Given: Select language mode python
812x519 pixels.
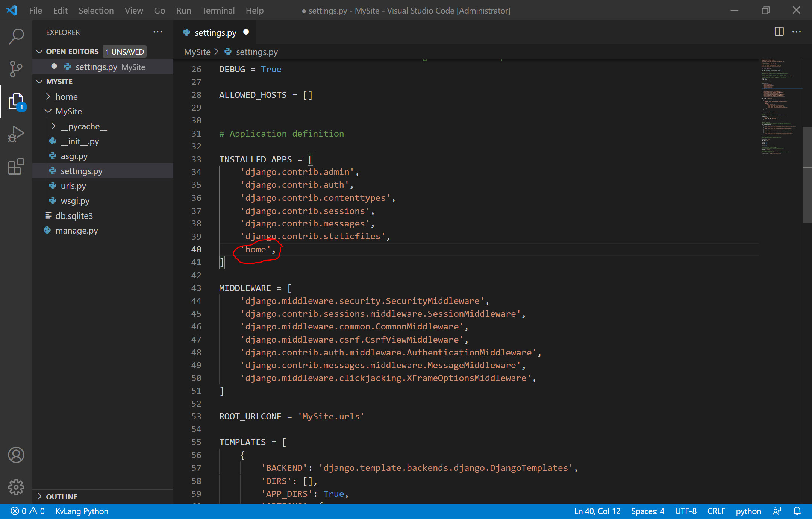Looking at the screenshot, I should click(748, 511).
